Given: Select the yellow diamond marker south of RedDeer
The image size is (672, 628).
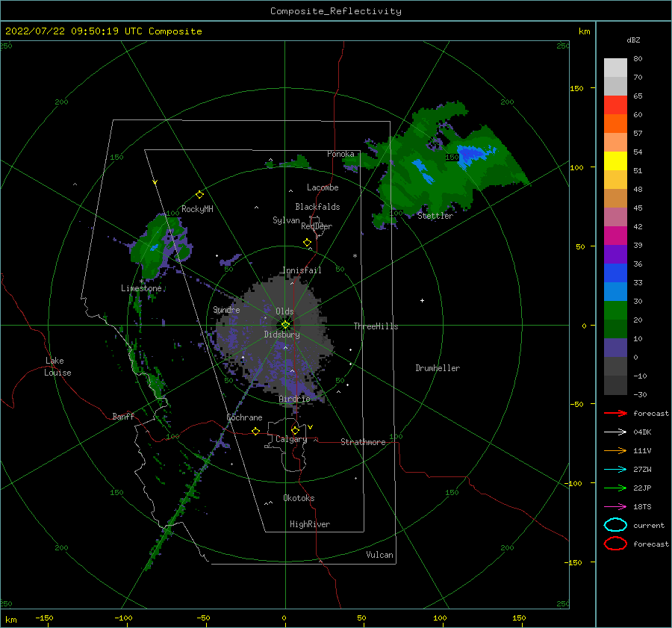Looking at the screenshot, I should tap(307, 243).
